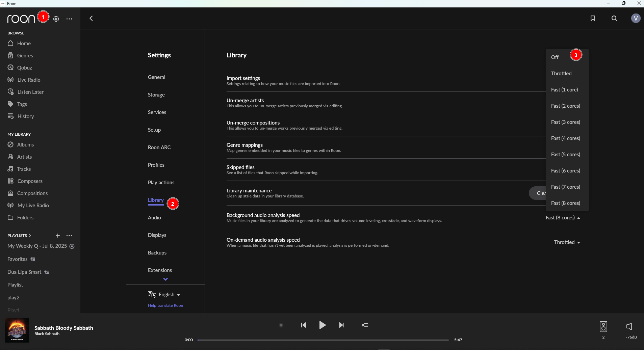Click the bookmark icon in top bar
This screenshot has width=644, height=350.
[593, 18]
